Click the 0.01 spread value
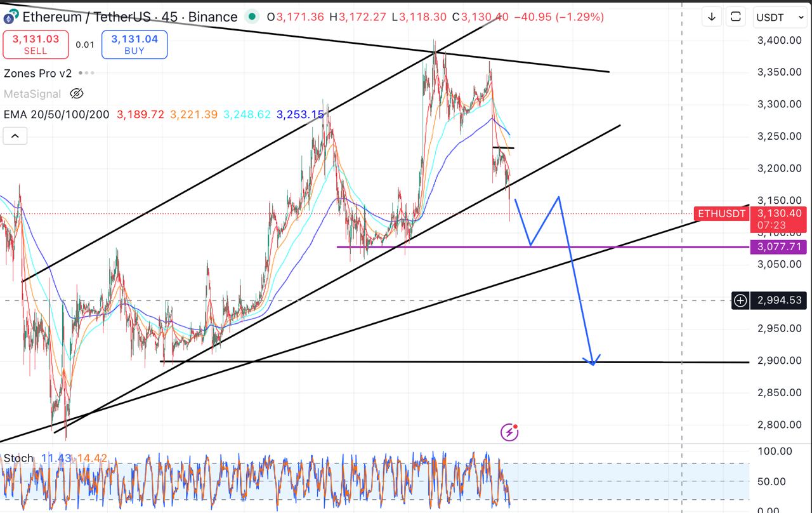The height and width of the screenshot is (513, 812). pos(85,44)
